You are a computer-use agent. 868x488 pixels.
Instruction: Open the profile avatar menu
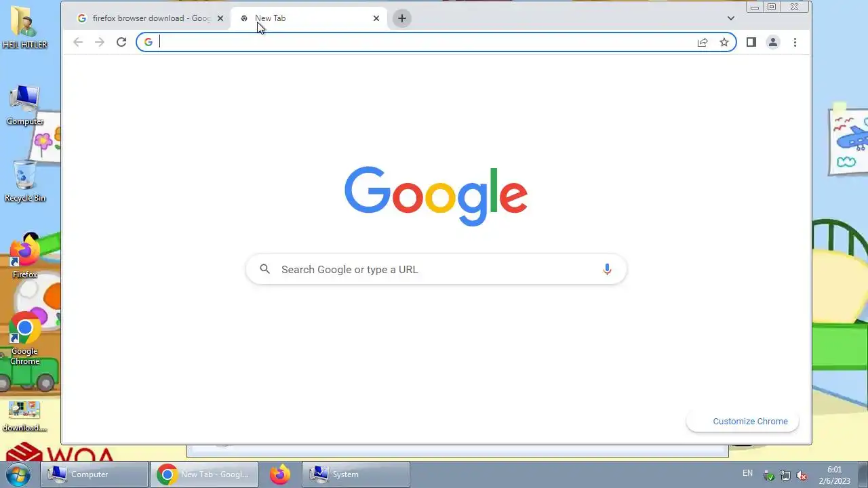[772, 42]
